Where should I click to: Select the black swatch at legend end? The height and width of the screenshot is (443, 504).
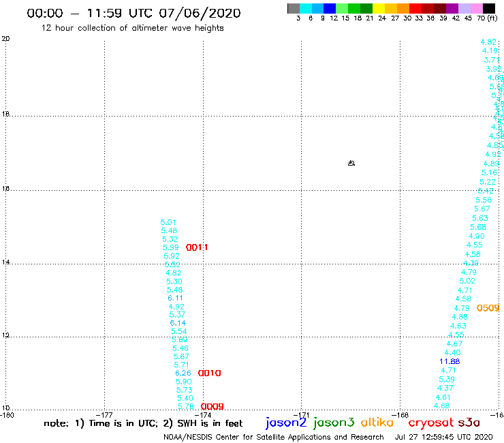point(489,8)
